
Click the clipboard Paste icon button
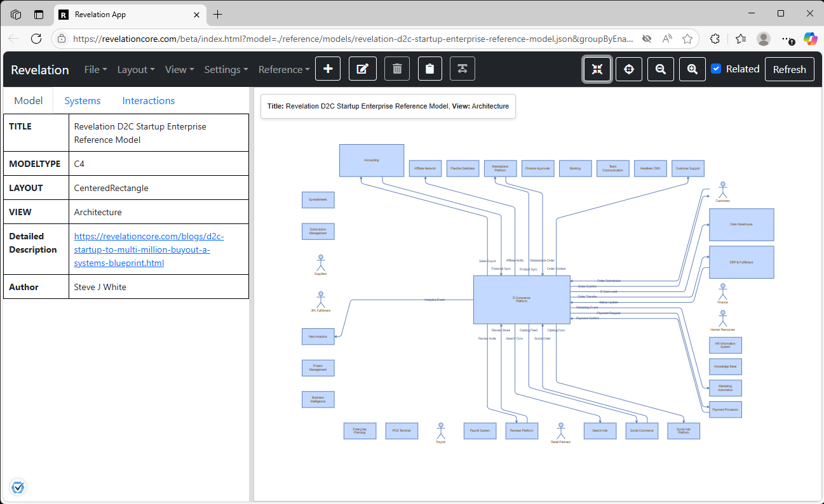(430, 69)
